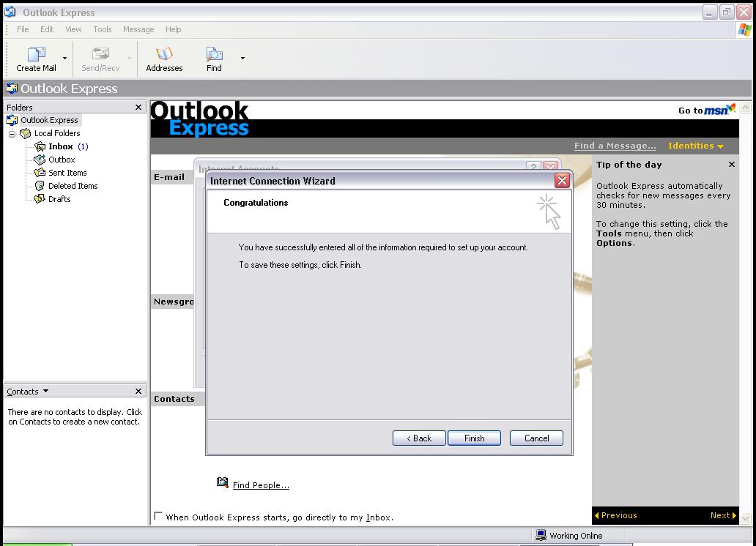Open the Identities dropdown

(x=696, y=146)
